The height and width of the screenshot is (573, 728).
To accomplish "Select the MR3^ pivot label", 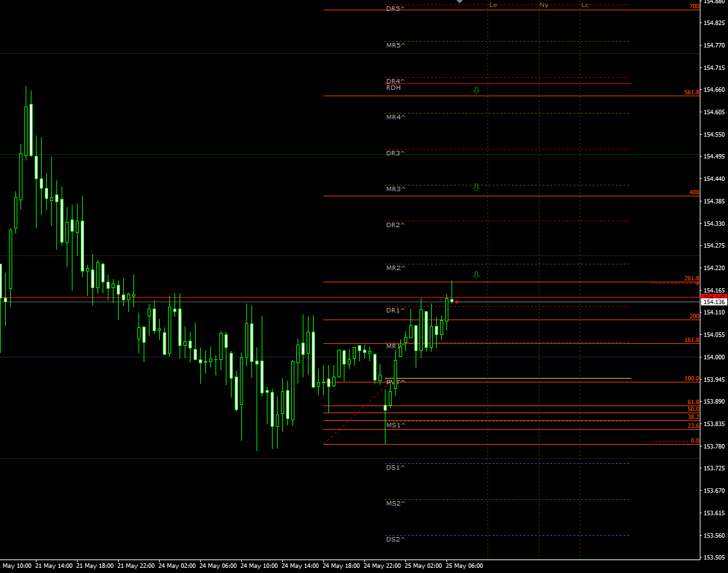I will (396, 189).
